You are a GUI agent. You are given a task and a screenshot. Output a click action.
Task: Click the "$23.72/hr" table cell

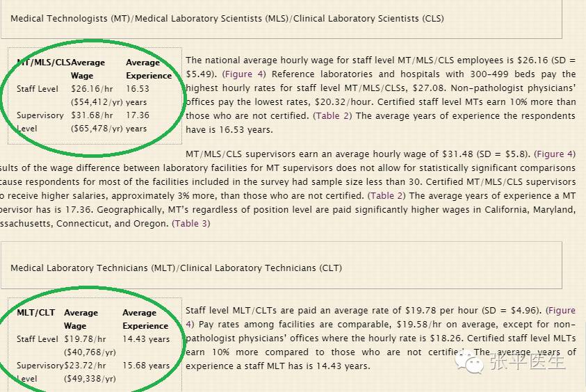pos(85,365)
